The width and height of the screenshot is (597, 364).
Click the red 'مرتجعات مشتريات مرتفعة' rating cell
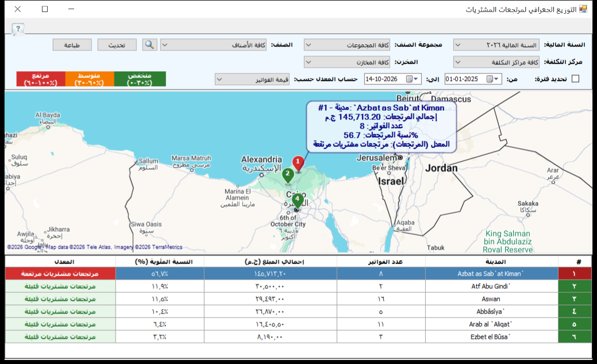(60, 273)
